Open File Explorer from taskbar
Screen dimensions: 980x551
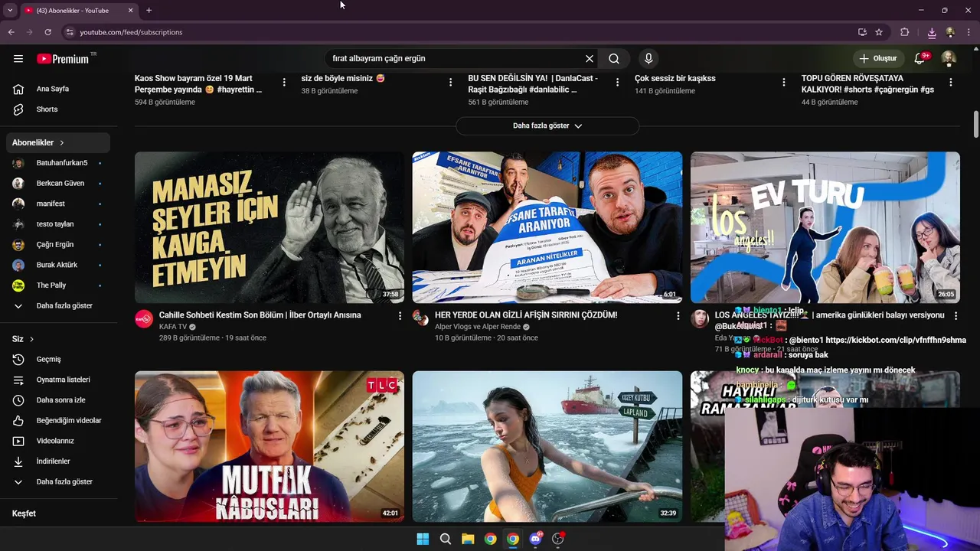point(468,539)
